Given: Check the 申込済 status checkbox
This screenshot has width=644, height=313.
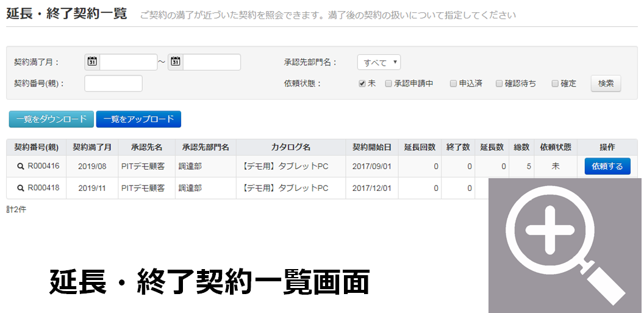Looking at the screenshot, I should [x=453, y=84].
